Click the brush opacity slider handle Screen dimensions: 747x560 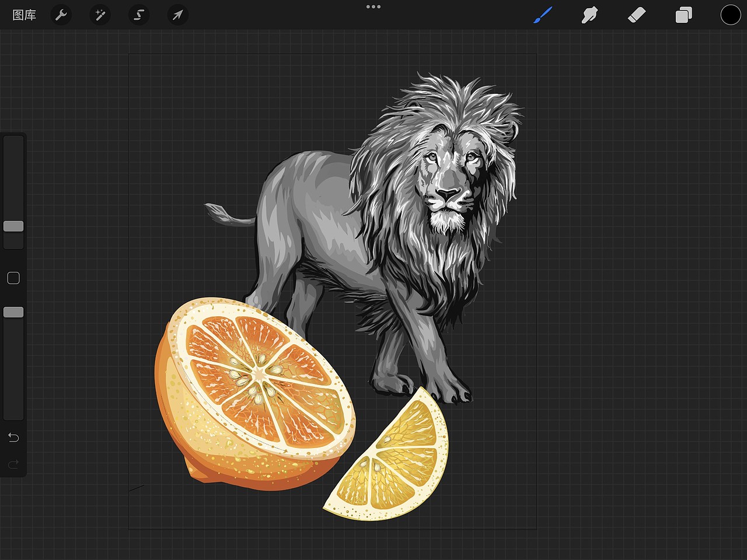(x=13, y=313)
